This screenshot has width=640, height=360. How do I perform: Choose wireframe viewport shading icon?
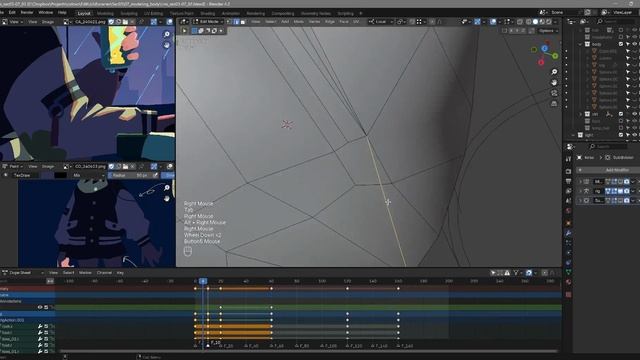tap(529, 22)
